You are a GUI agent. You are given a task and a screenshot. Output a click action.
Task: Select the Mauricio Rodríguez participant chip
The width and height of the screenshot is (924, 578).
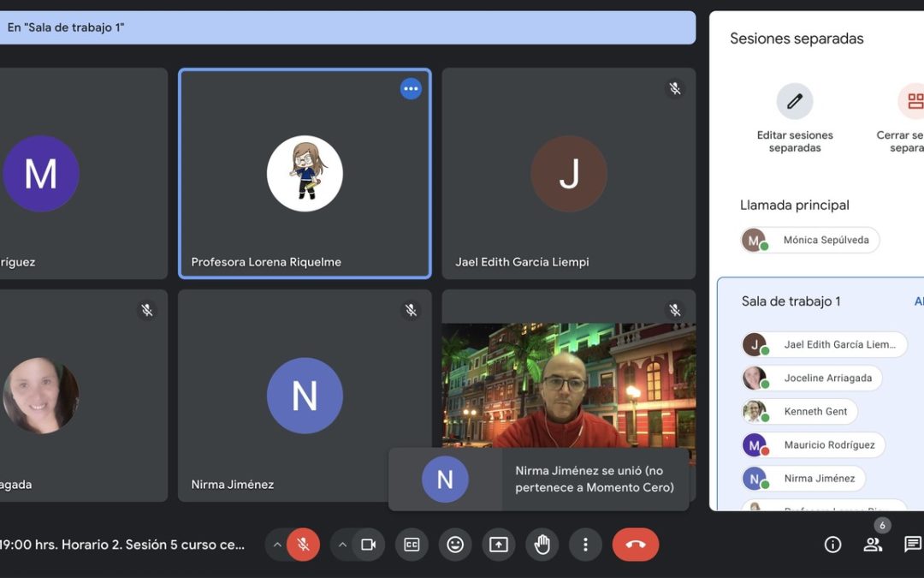pos(814,444)
